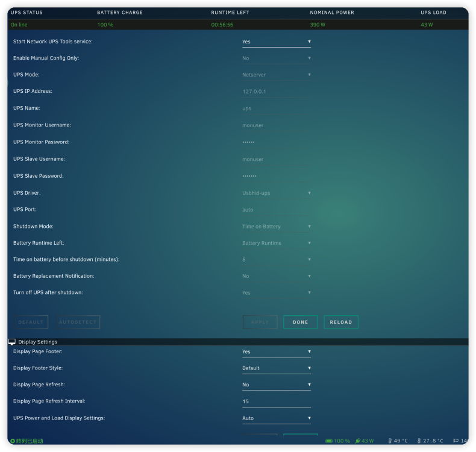Open Start Network UPS Tools service dropdown
476x452 pixels.
(x=276, y=42)
